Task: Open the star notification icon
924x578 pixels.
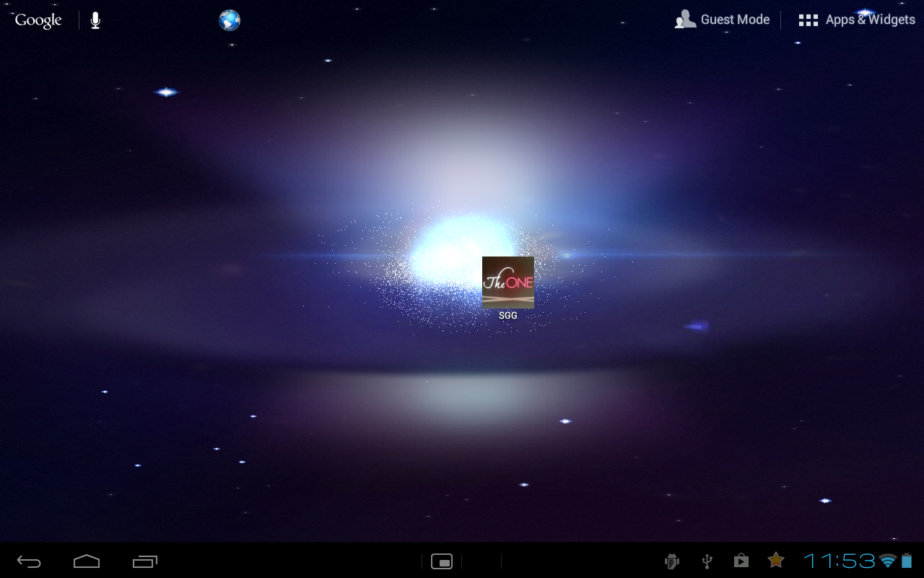Action: tap(776, 560)
